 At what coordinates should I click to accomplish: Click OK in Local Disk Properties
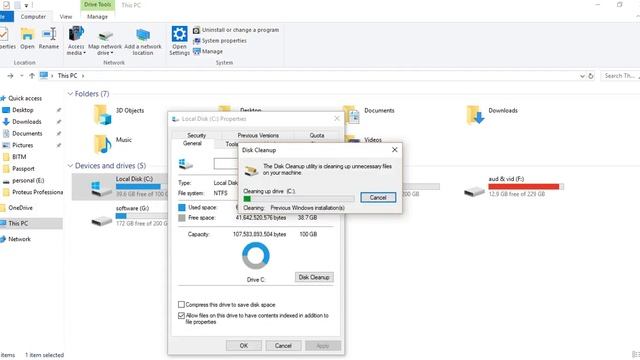(x=244, y=346)
